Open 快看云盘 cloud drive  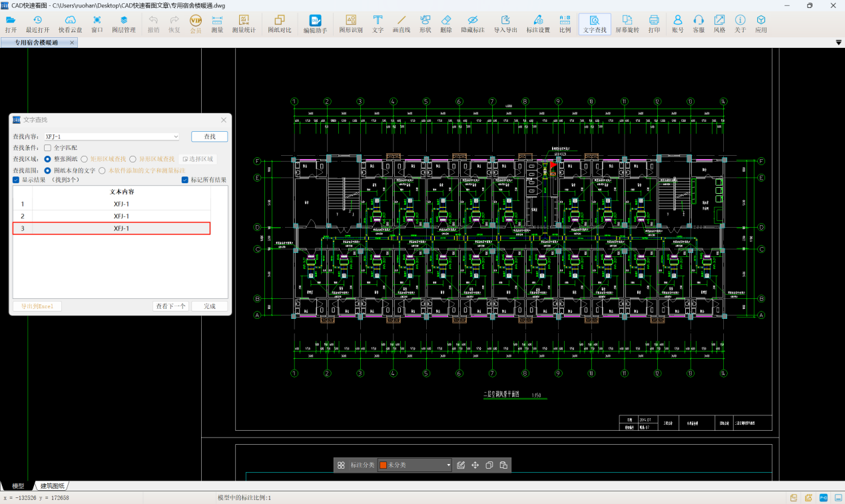tap(70, 24)
